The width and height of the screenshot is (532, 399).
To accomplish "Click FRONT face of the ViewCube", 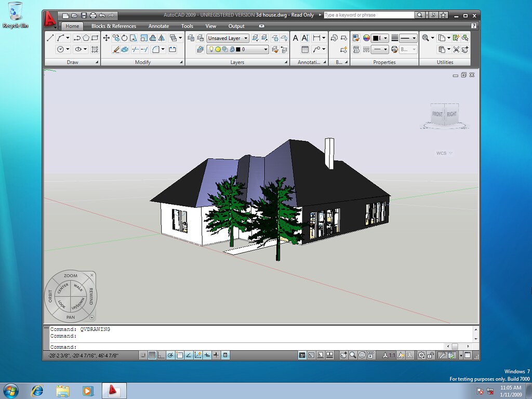I will click(x=437, y=114).
